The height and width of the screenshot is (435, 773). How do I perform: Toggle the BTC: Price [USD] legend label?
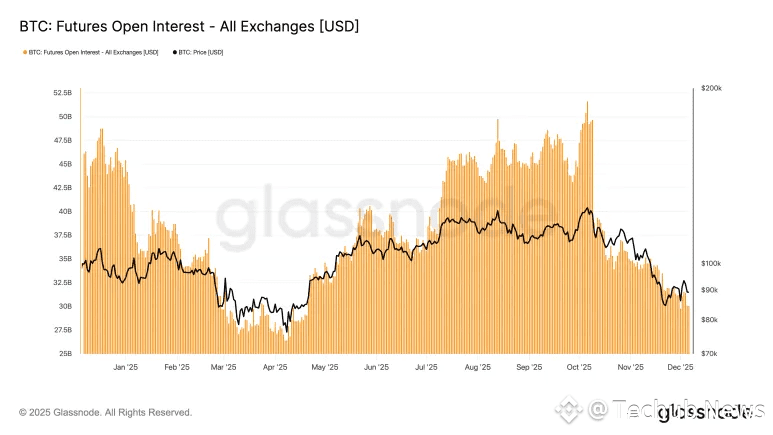click(x=201, y=52)
